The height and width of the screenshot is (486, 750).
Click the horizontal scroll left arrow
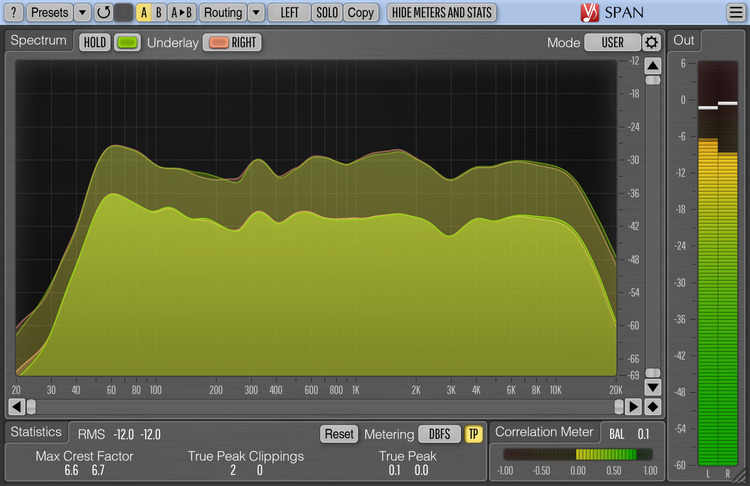16,407
